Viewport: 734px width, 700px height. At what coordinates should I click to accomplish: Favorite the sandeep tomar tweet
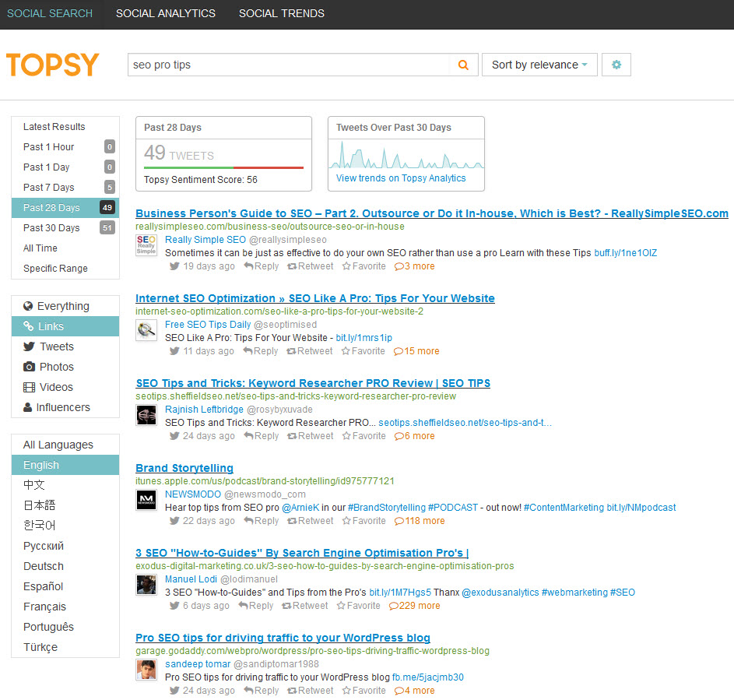[363, 691]
